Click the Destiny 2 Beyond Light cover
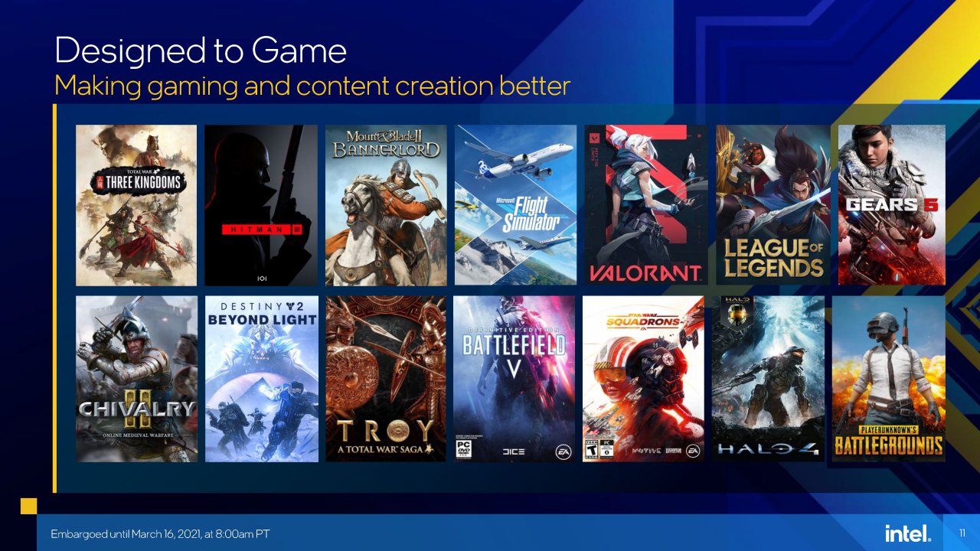Screen dimensions: 980x551 click(261, 379)
